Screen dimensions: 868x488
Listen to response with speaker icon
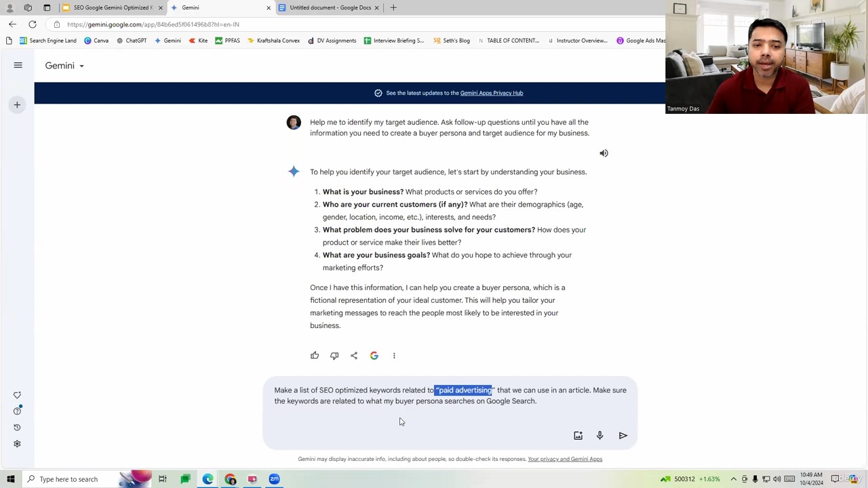click(x=604, y=153)
